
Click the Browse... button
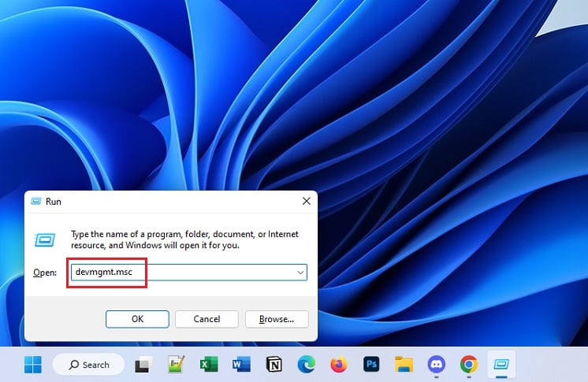coord(277,319)
